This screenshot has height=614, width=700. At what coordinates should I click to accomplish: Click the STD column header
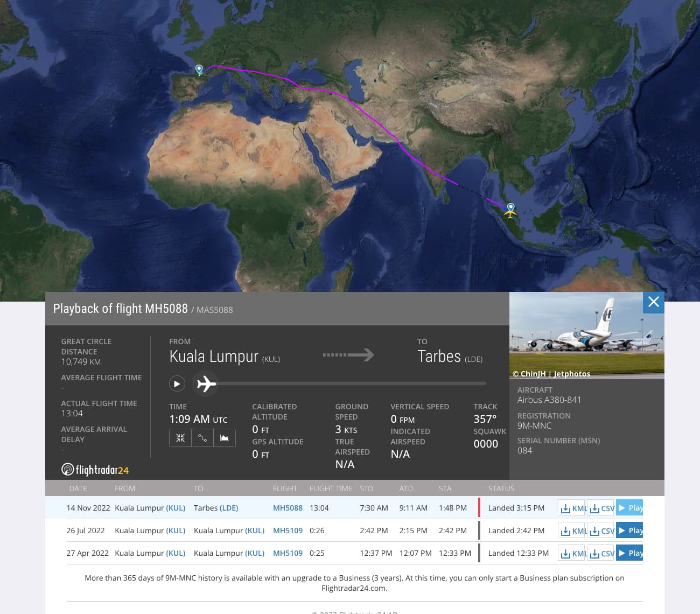366,489
